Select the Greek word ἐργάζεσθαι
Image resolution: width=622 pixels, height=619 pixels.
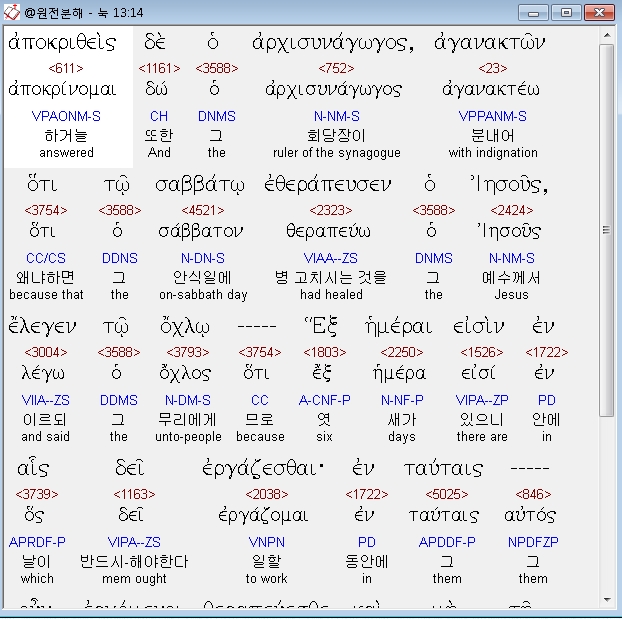[x=263, y=469]
